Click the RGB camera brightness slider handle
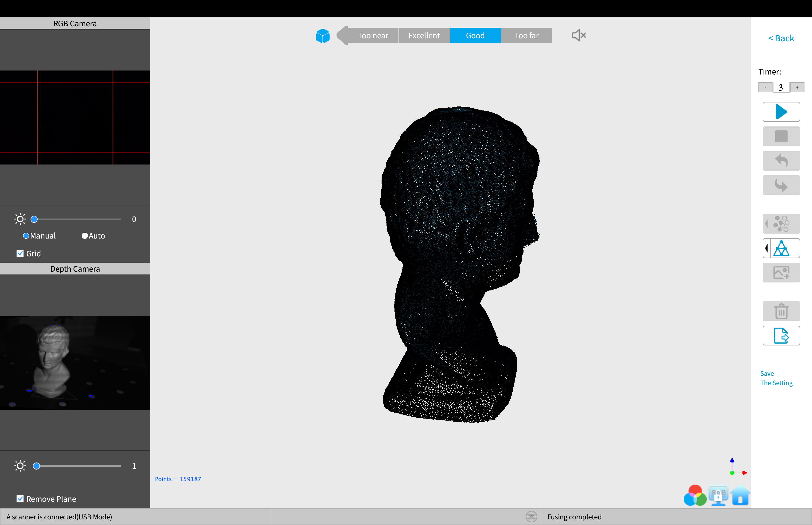 pos(34,219)
